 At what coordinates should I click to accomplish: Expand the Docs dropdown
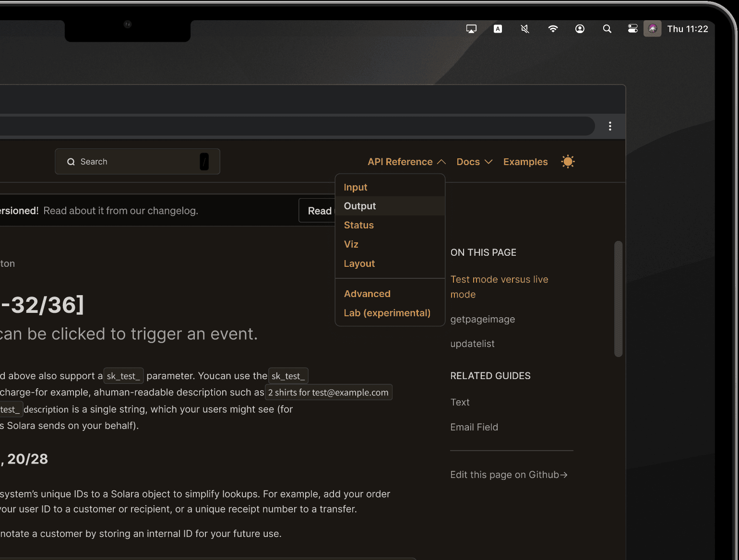click(474, 162)
